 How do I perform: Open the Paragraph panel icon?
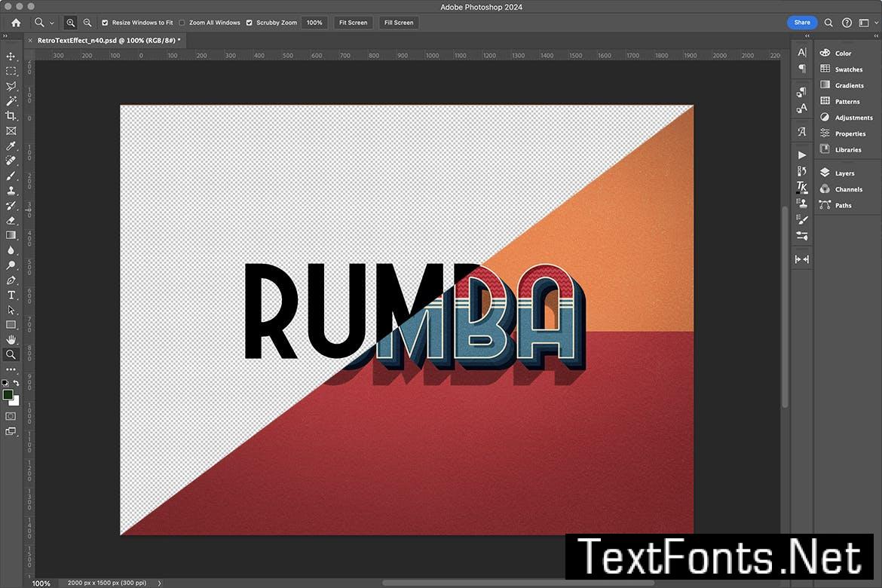[x=802, y=69]
